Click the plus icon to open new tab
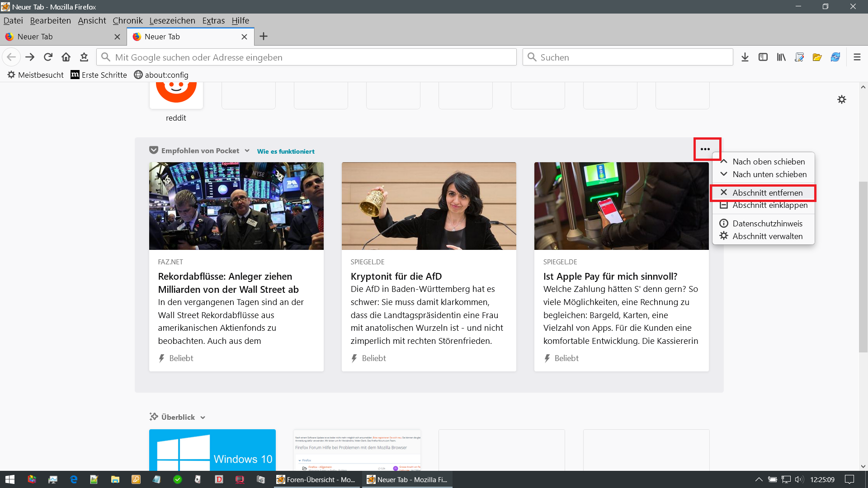Screen dimensions: 868x488 [x=264, y=36]
